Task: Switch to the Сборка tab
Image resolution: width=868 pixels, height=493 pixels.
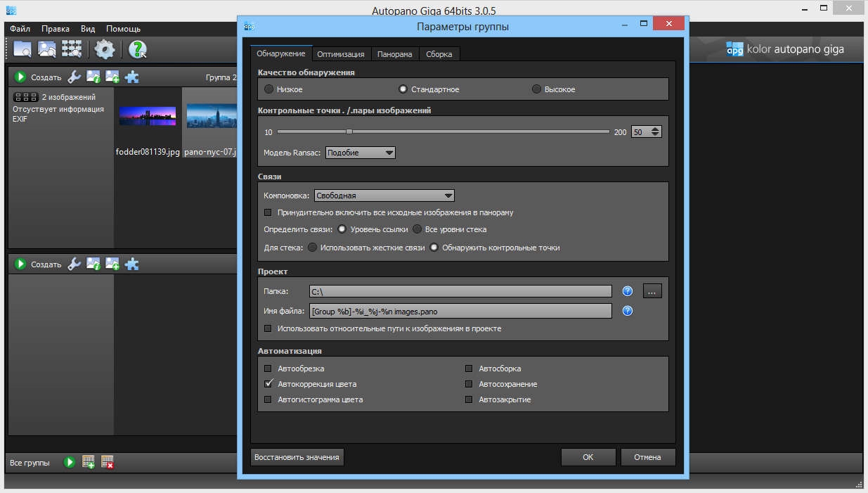Action: (x=439, y=54)
